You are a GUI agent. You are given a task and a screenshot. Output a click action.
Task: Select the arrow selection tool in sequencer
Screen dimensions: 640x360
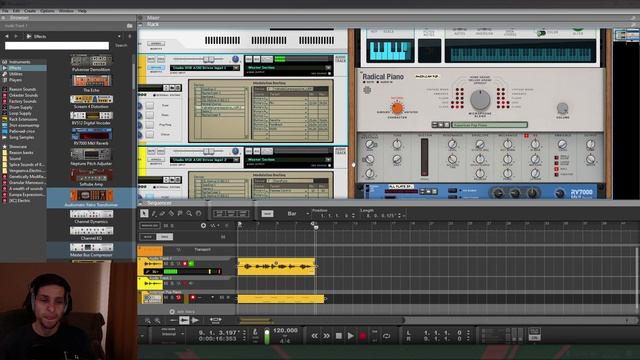[x=144, y=213]
